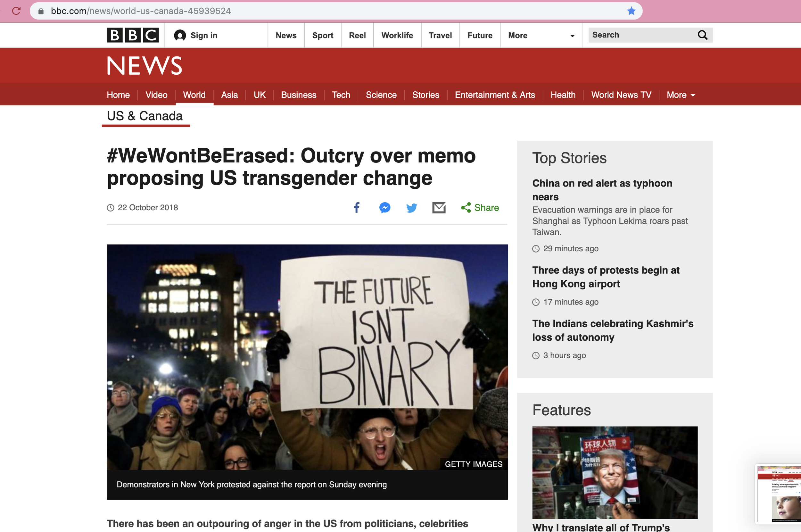The image size is (801, 532).
Task: Open the Trump magazine feature thumbnail
Action: [615, 472]
